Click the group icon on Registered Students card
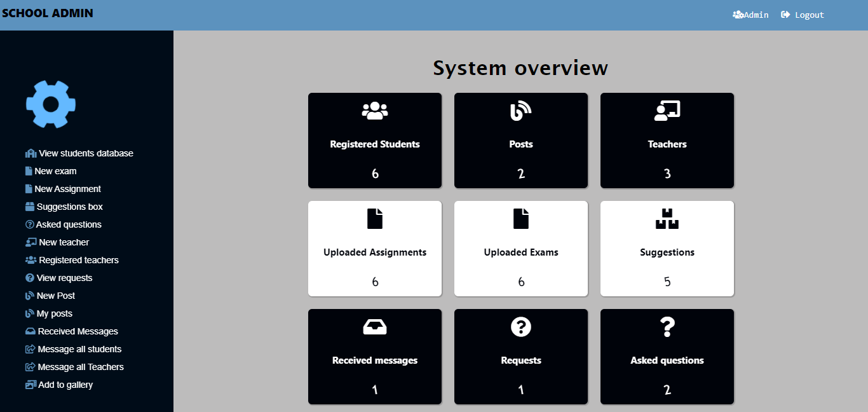868x412 pixels. coord(374,109)
